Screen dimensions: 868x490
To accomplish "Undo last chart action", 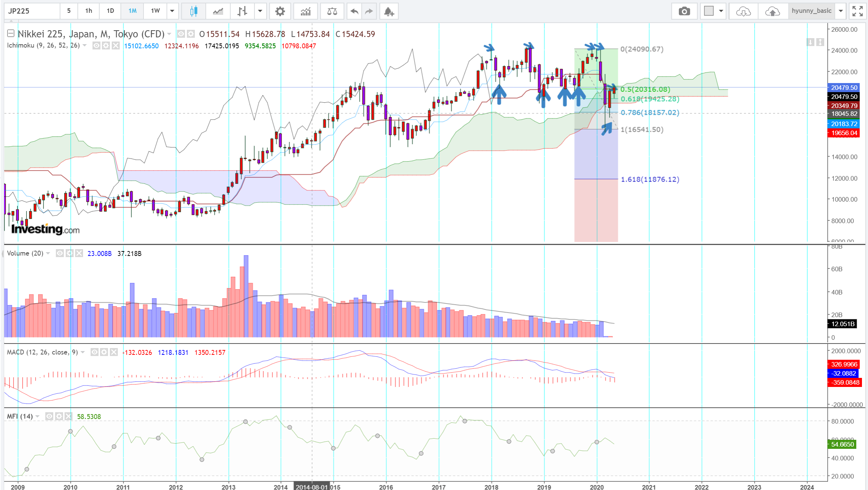I will pos(354,11).
